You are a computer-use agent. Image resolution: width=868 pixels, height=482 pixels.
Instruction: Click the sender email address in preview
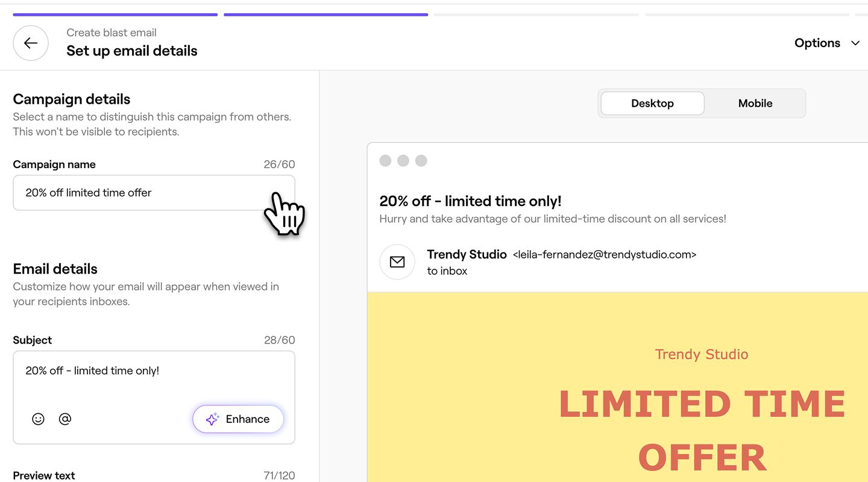pos(604,255)
